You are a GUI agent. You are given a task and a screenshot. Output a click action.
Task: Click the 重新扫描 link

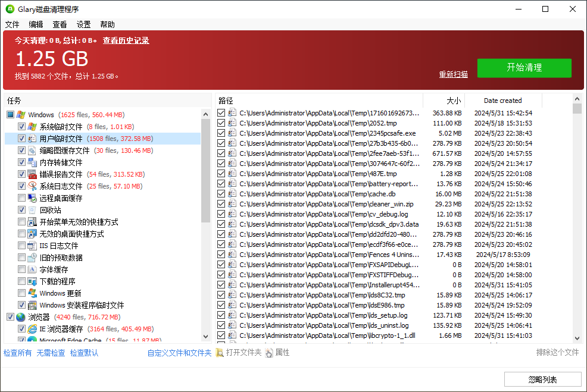click(454, 74)
